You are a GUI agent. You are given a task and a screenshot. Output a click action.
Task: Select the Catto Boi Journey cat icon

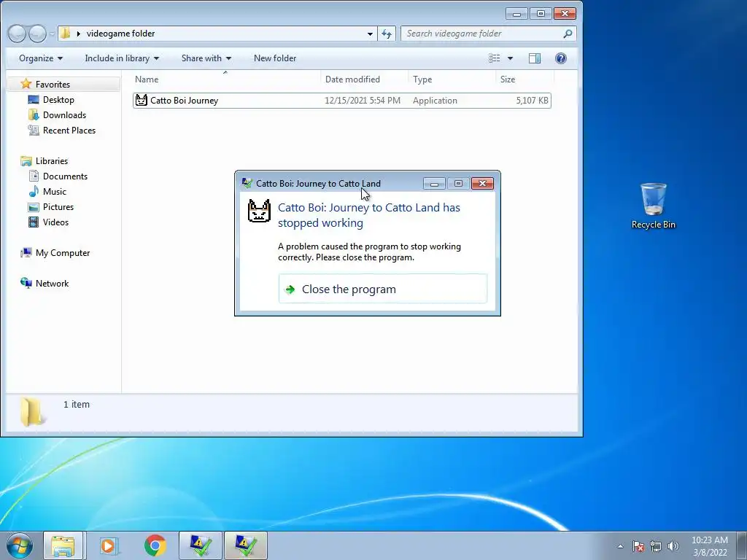[141, 100]
